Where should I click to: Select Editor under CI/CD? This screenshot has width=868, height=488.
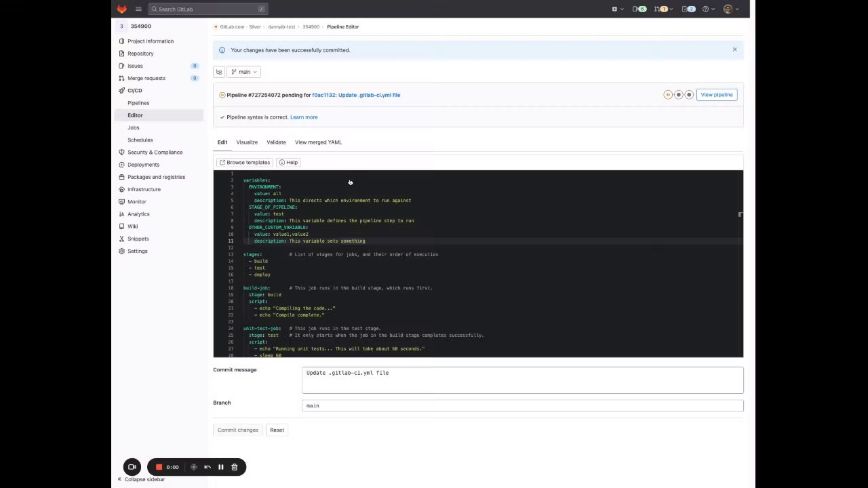click(x=135, y=115)
